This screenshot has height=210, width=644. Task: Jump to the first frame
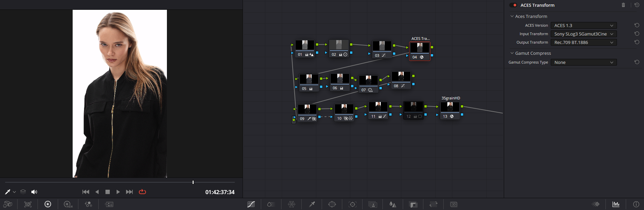86,192
